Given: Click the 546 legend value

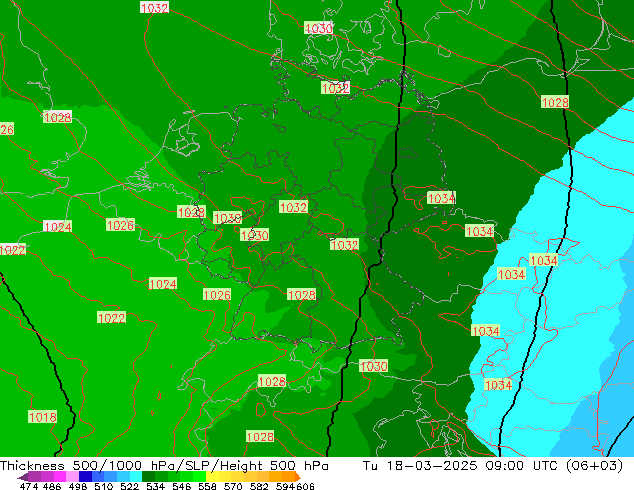Looking at the screenshot, I should pyautogui.click(x=181, y=486).
